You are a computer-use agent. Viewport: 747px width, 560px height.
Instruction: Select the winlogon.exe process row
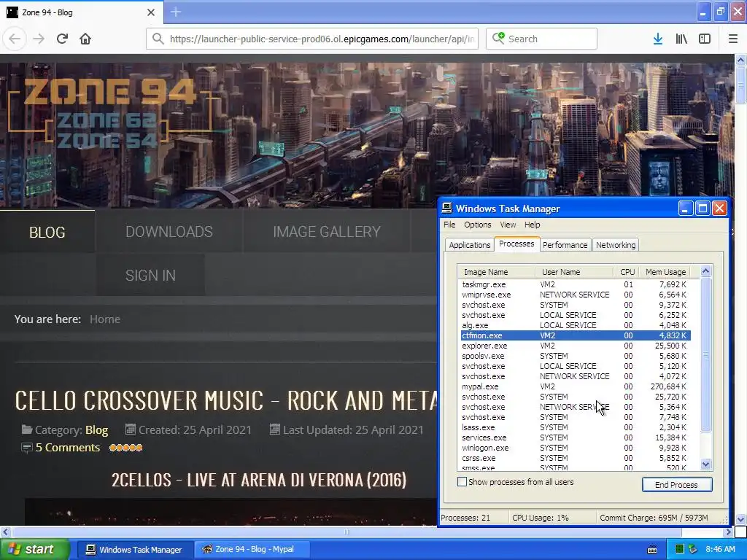point(576,448)
